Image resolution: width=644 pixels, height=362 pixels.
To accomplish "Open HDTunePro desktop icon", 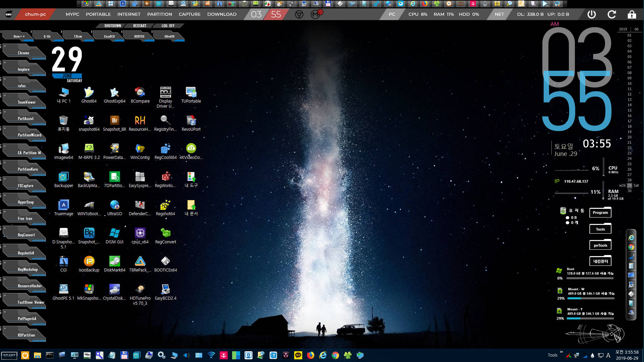I will tap(140, 294).
